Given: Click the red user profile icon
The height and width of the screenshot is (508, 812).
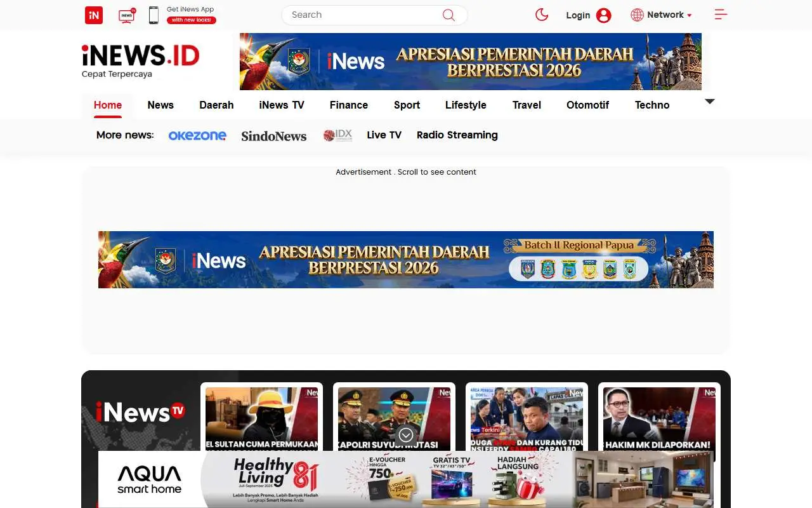Looking at the screenshot, I should 604,15.
